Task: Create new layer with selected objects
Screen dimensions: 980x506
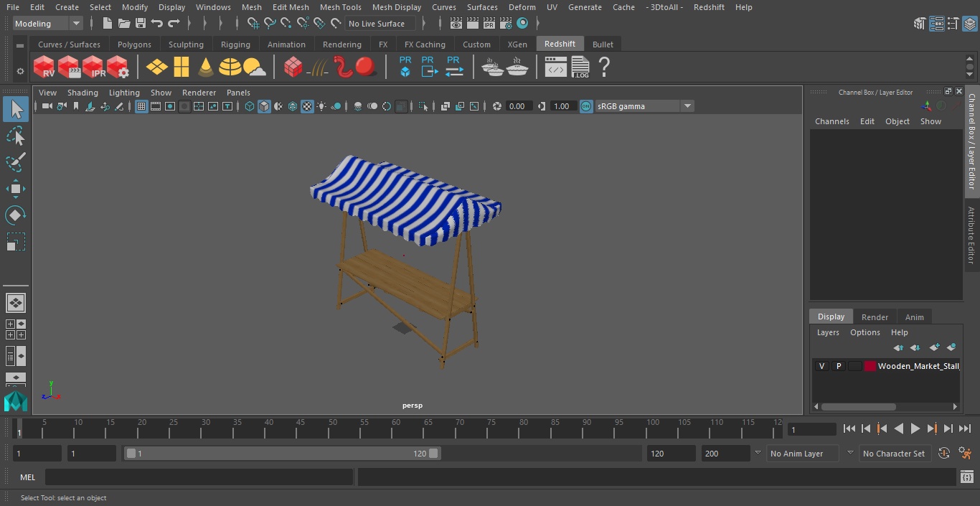Action: pos(951,347)
